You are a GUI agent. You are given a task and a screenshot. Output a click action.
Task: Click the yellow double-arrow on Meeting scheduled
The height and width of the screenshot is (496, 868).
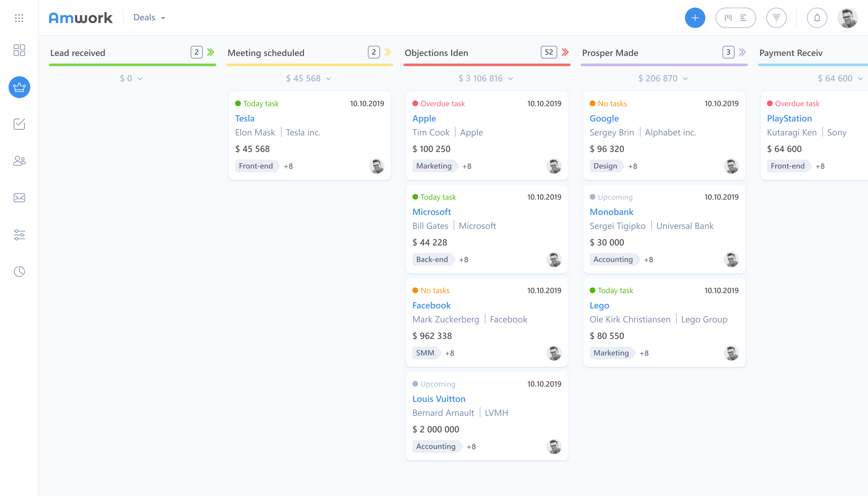[x=388, y=52]
